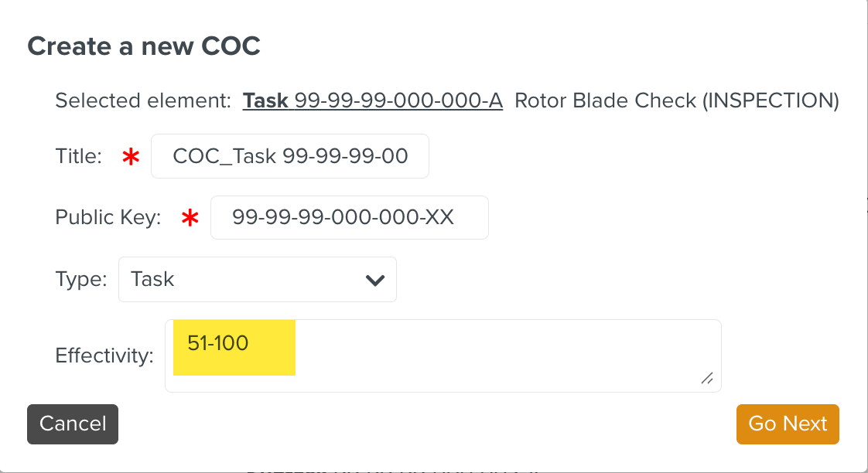868x473 pixels.
Task: Focus the Public Key input field
Action: click(349, 218)
